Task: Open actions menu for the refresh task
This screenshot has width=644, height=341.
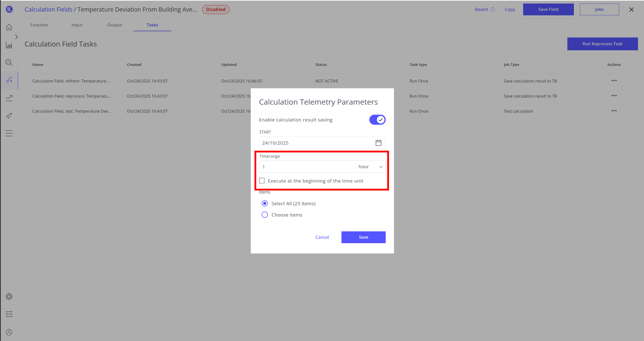Action: (x=614, y=81)
